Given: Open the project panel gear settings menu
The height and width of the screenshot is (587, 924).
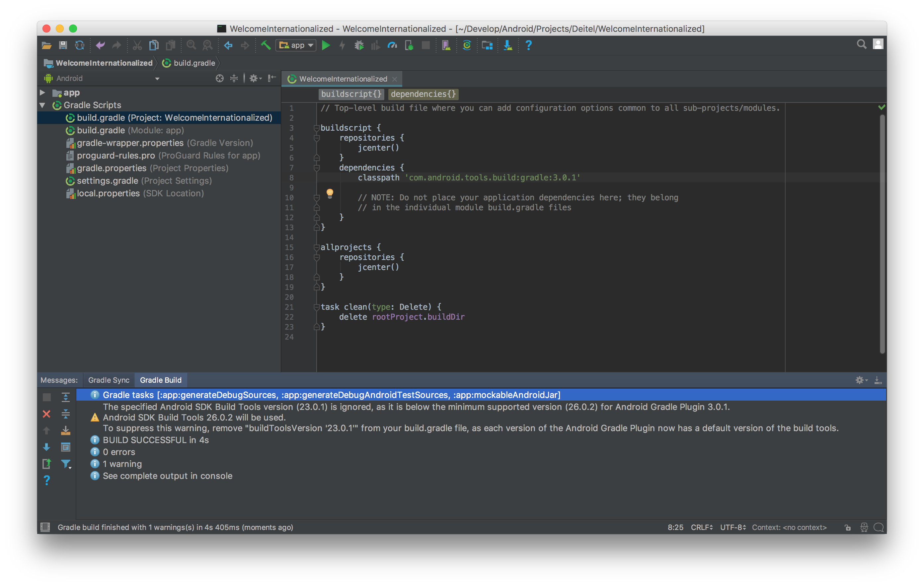Looking at the screenshot, I should [x=255, y=78].
